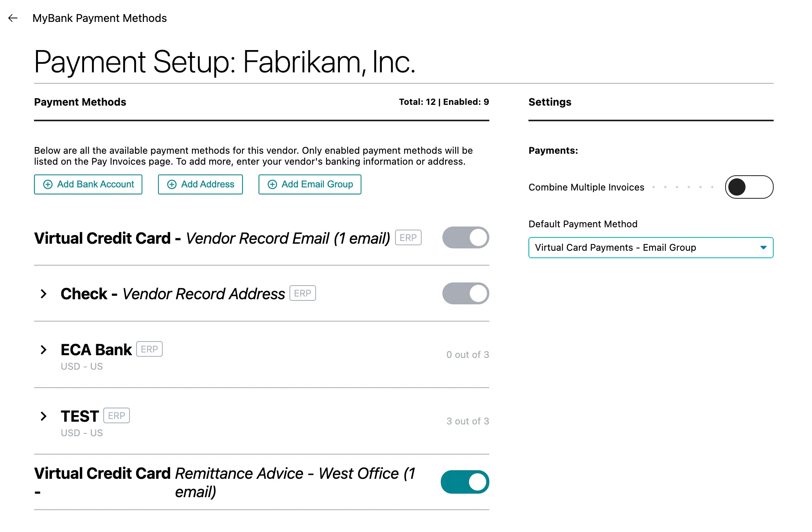The image size is (812, 532).
Task: Click the Add Email Group button
Action: (310, 184)
